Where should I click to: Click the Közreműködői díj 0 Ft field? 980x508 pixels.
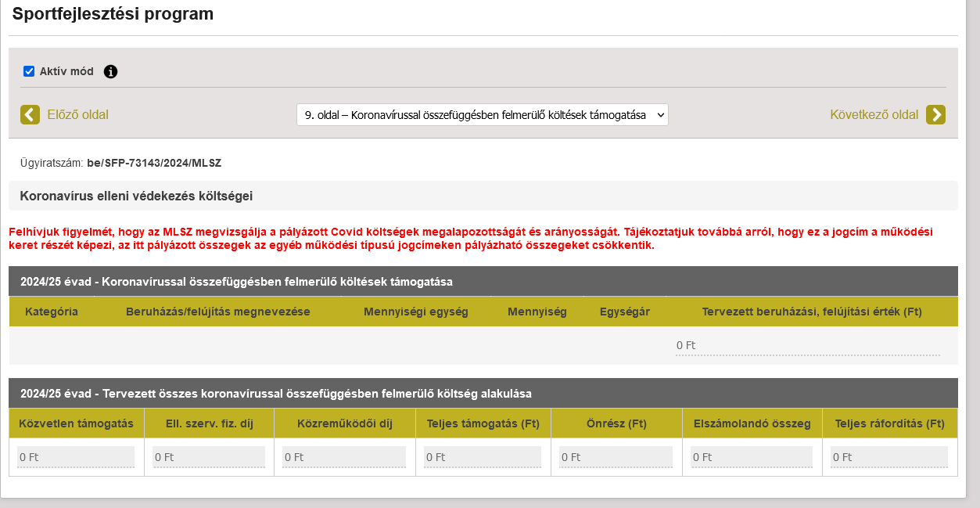(344, 456)
